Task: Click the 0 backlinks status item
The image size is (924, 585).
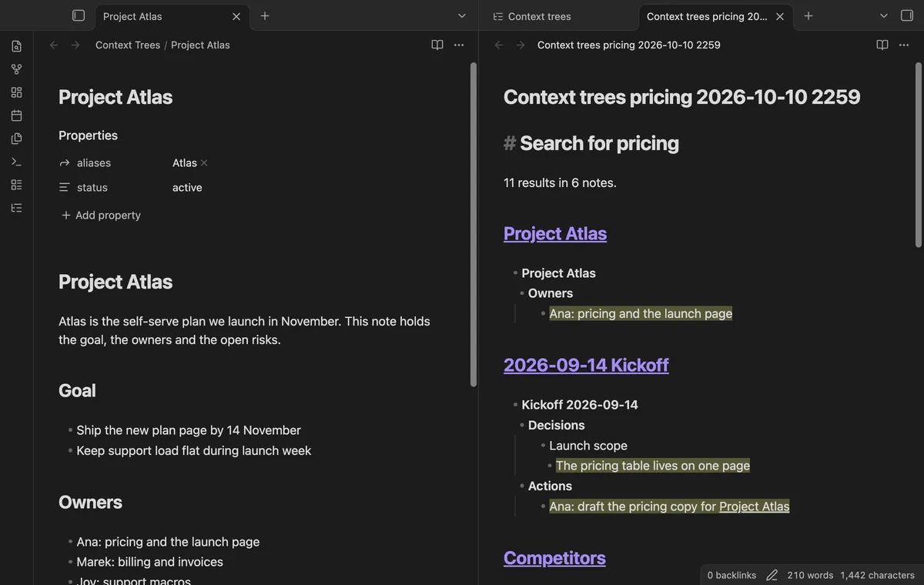Action: tap(731, 575)
